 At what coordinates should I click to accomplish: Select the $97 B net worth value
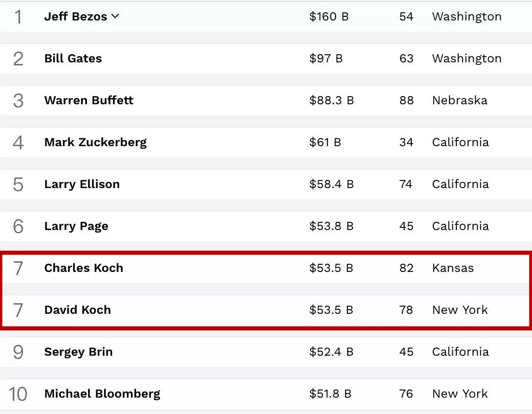coord(325,58)
